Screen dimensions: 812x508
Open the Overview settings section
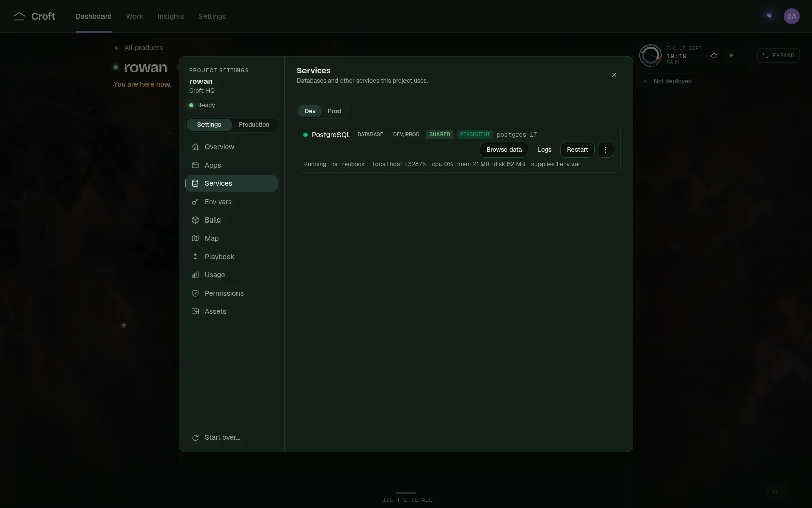tap(231, 147)
